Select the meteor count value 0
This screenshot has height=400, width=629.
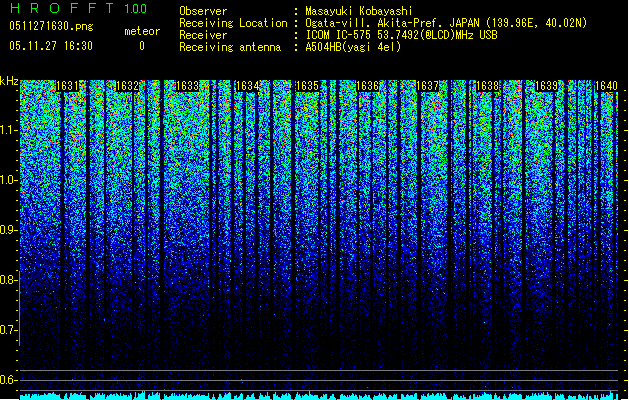142,46
